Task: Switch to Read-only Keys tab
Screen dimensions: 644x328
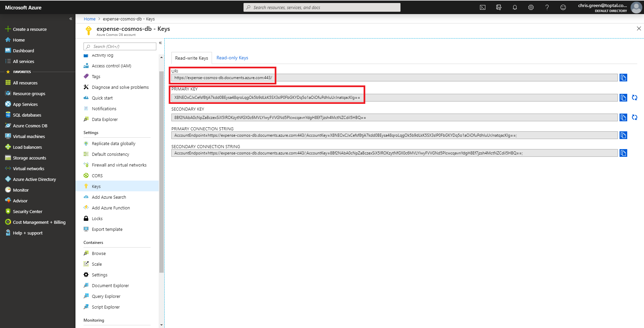Action: tap(232, 58)
